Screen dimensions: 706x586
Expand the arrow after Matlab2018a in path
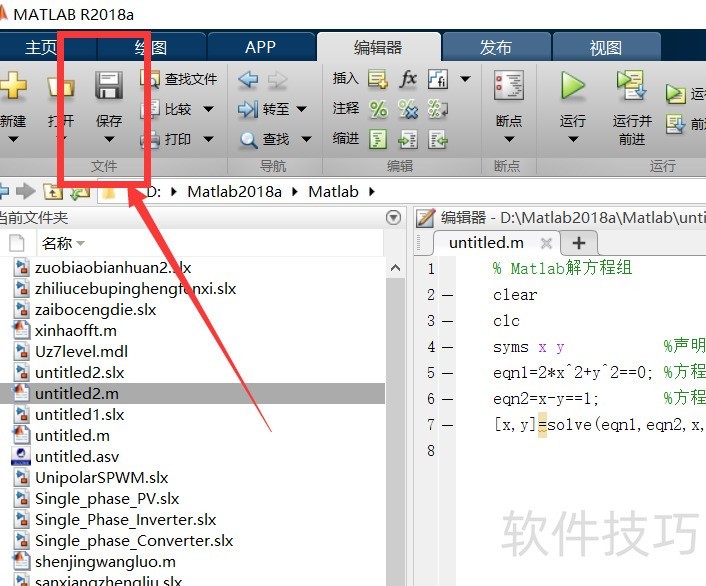(x=294, y=192)
